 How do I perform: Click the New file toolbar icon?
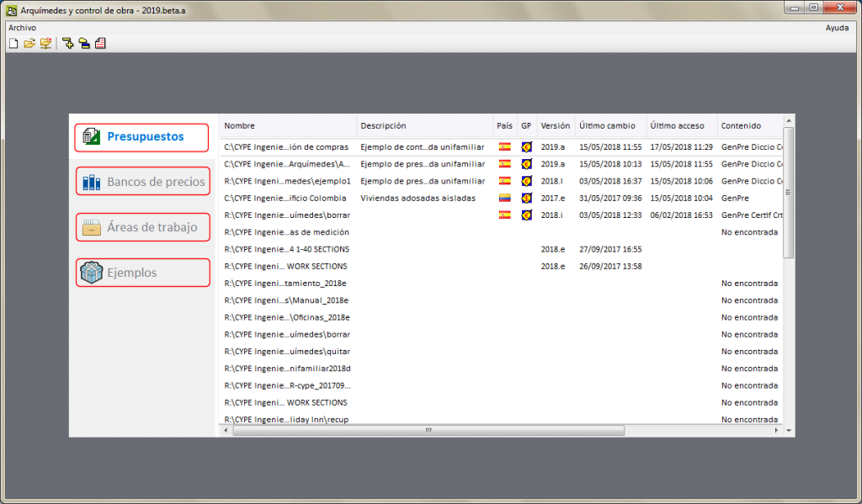click(x=13, y=44)
